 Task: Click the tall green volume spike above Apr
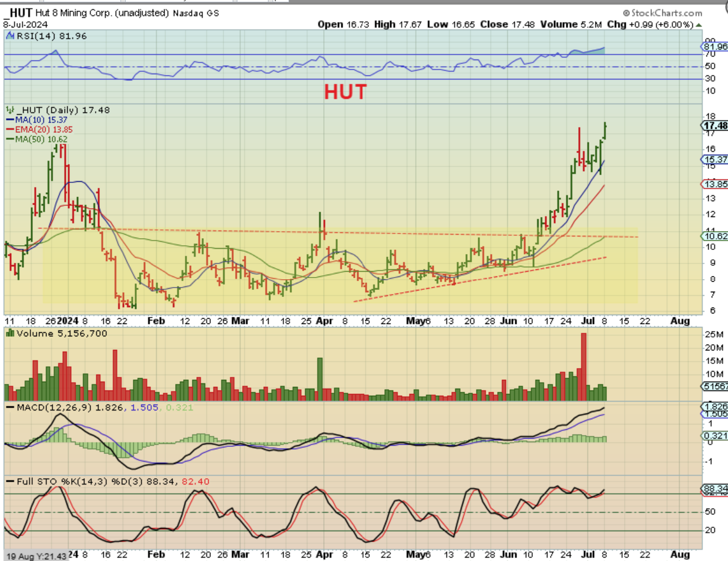coord(320,379)
